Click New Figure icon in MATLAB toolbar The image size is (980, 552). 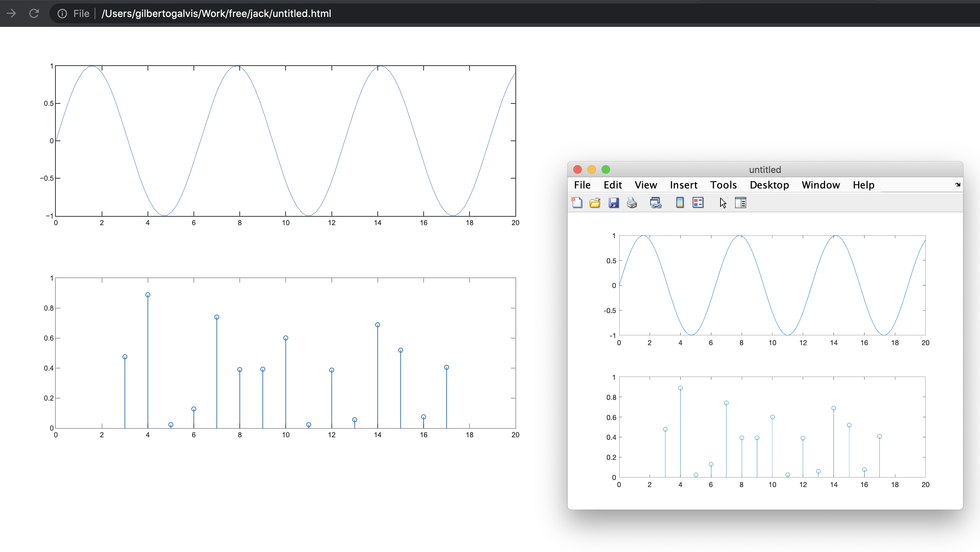tap(577, 202)
